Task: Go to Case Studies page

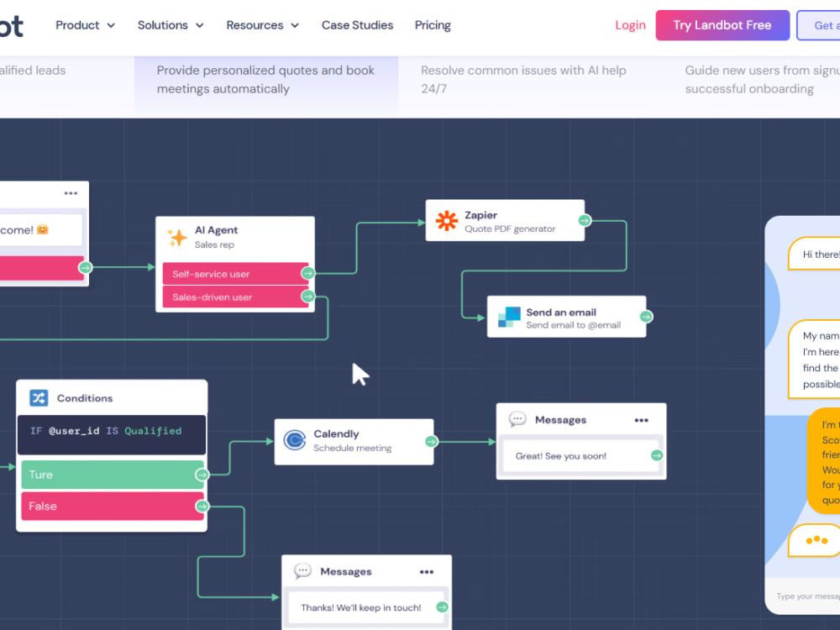Action: tap(357, 25)
